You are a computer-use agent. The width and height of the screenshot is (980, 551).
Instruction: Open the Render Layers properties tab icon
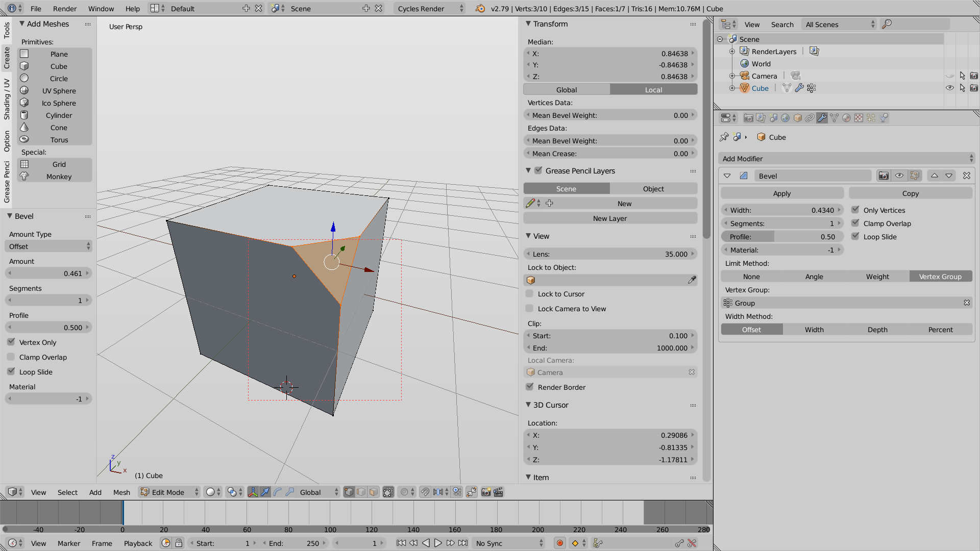point(761,118)
